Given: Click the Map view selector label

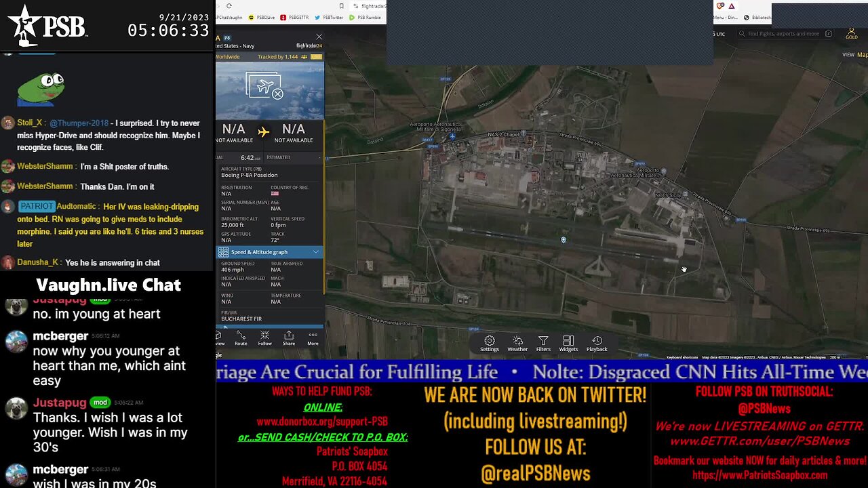Looking at the screenshot, I should click(x=862, y=54).
